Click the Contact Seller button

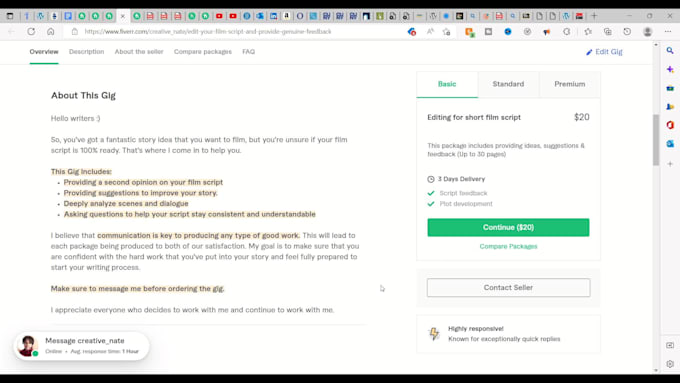pos(508,288)
